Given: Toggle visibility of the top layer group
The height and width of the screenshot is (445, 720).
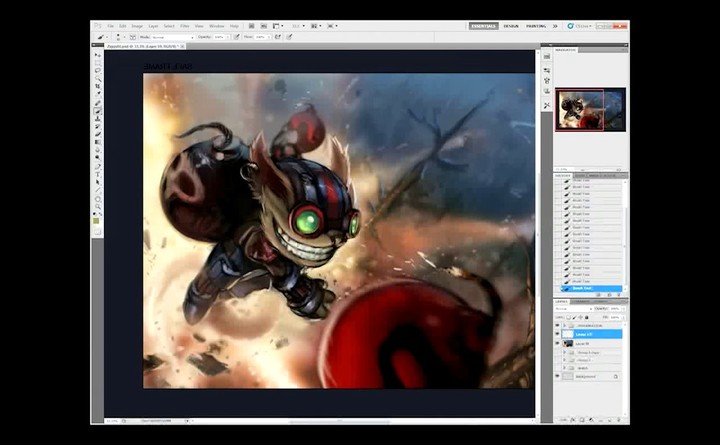Looking at the screenshot, I should [557, 325].
